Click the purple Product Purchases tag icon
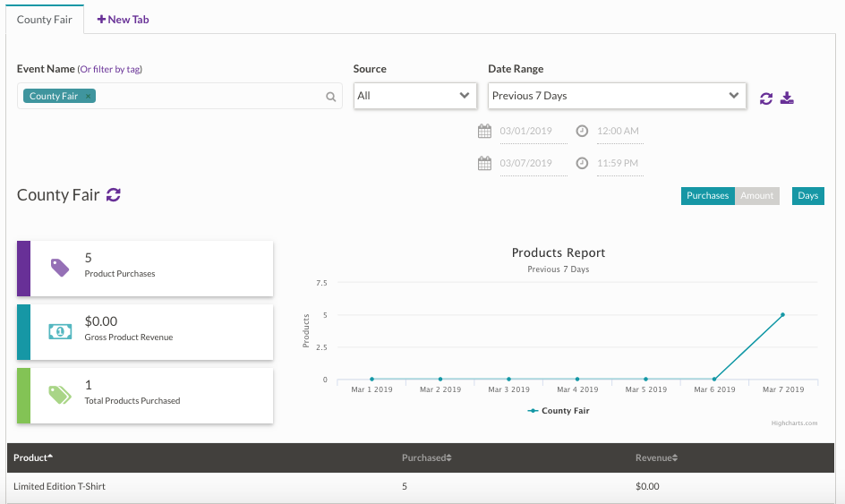845x504 pixels. (x=60, y=267)
